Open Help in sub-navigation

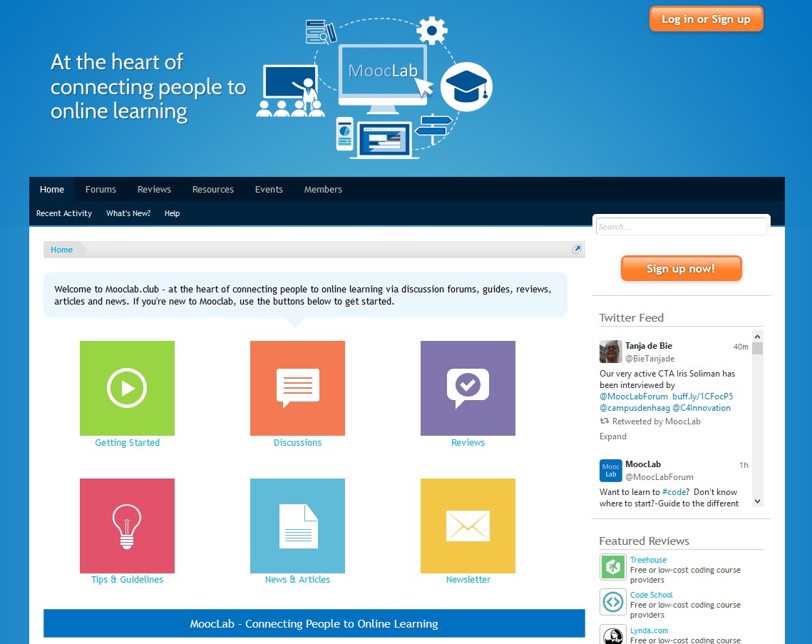[172, 213]
